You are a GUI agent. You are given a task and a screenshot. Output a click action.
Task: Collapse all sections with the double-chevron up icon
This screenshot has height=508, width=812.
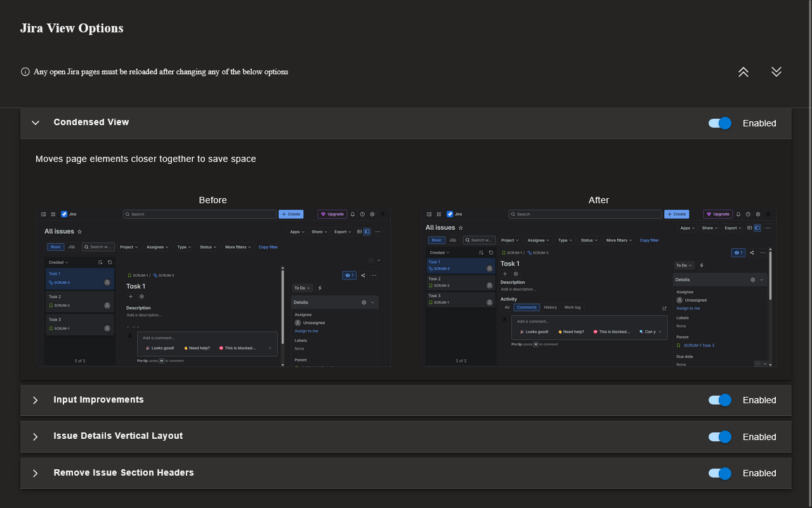[743, 72]
